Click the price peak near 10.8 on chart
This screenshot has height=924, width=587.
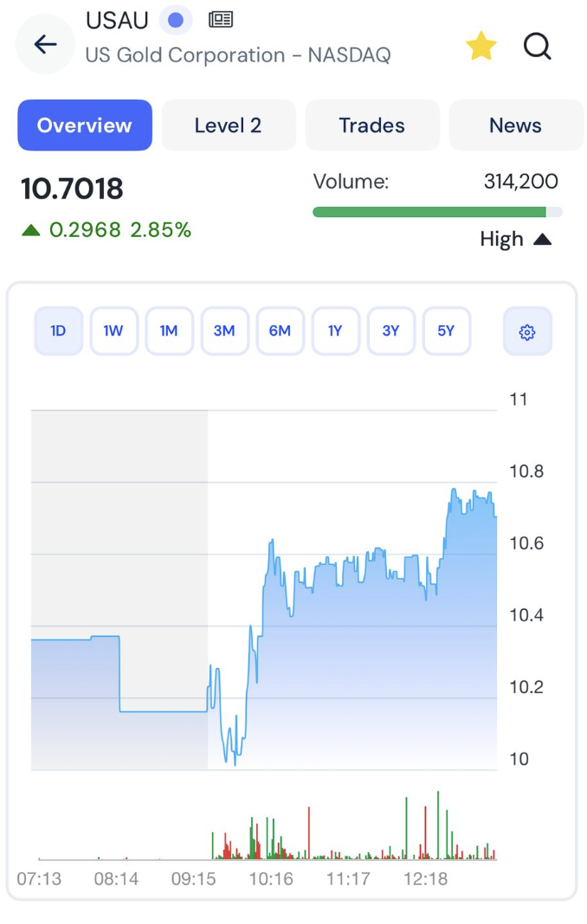pyautogui.click(x=453, y=490)
